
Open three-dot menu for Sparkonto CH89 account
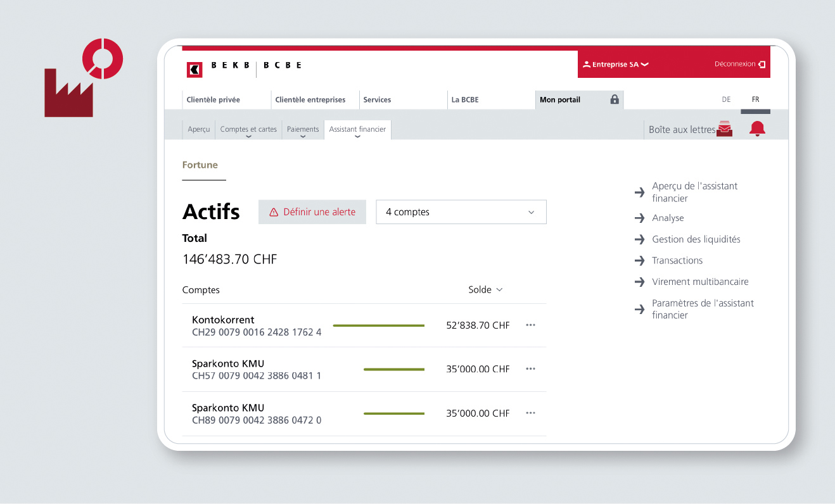point(530,413)
